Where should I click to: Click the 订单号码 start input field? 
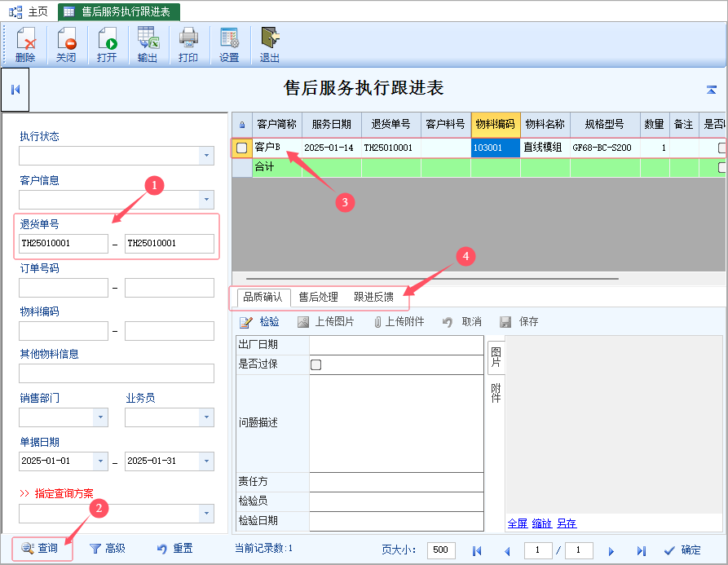tap(64, 288)
